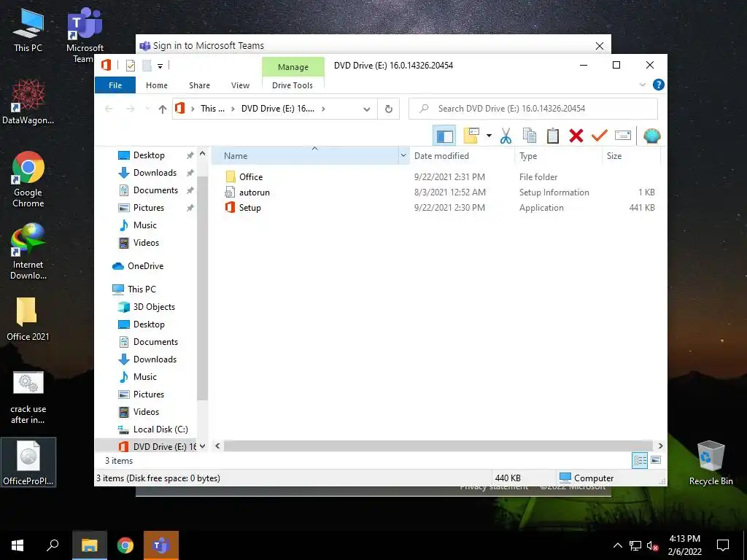
Task: Click the red X Delete toolbar icon
Action: (x=576, y=136)
